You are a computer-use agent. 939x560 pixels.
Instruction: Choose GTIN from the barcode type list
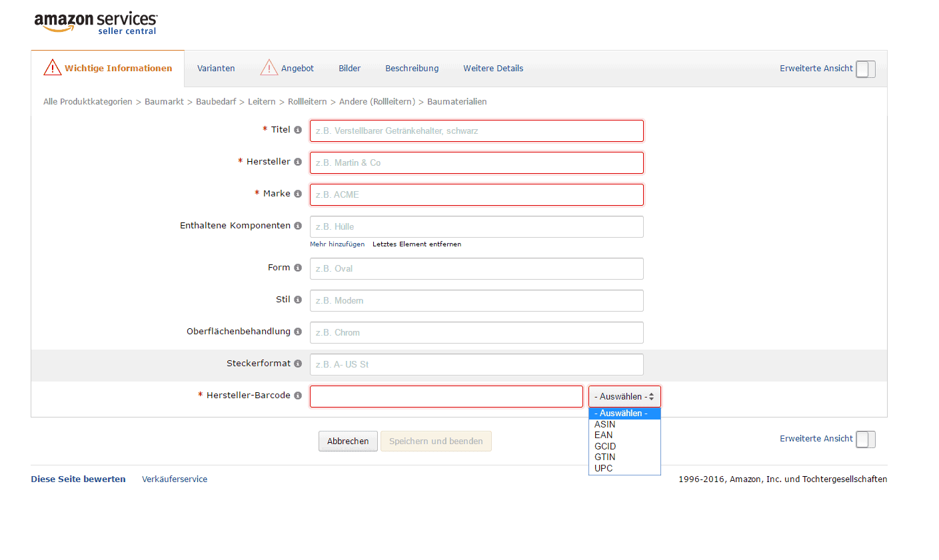pyautogui.click(x=624, y=457)
